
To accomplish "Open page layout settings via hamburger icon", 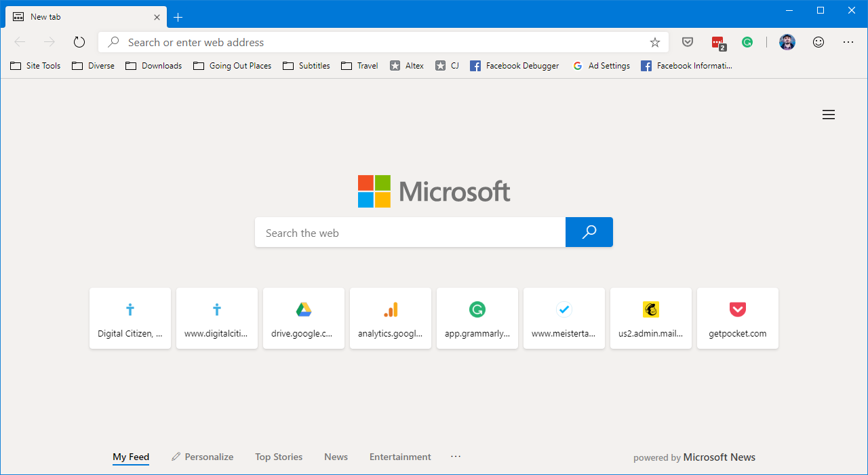I will (828, 114).
